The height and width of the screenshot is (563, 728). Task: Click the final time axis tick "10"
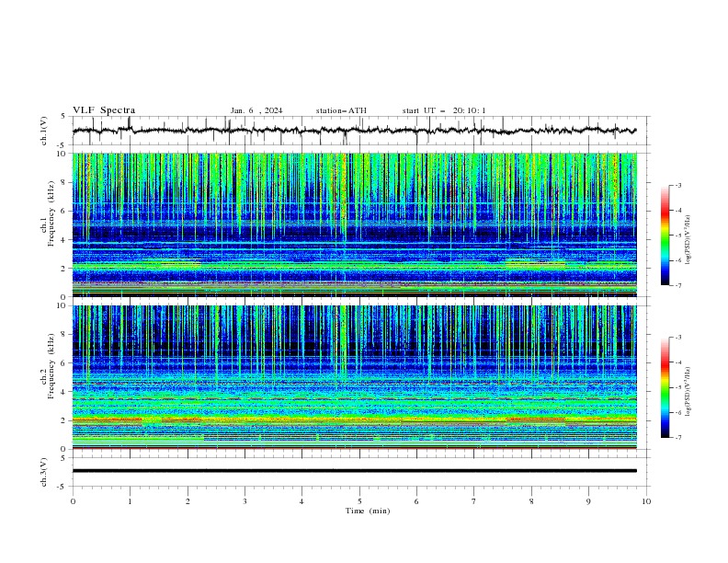(x=646, y=501)
